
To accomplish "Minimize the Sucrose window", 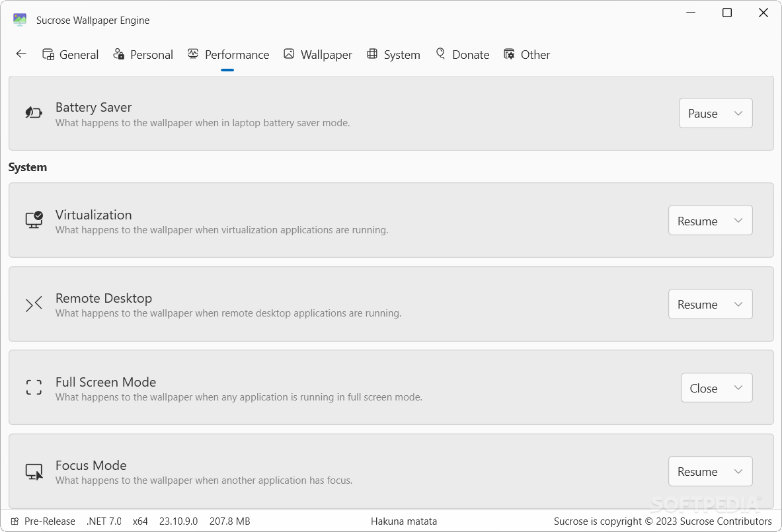I will (691, 13).
